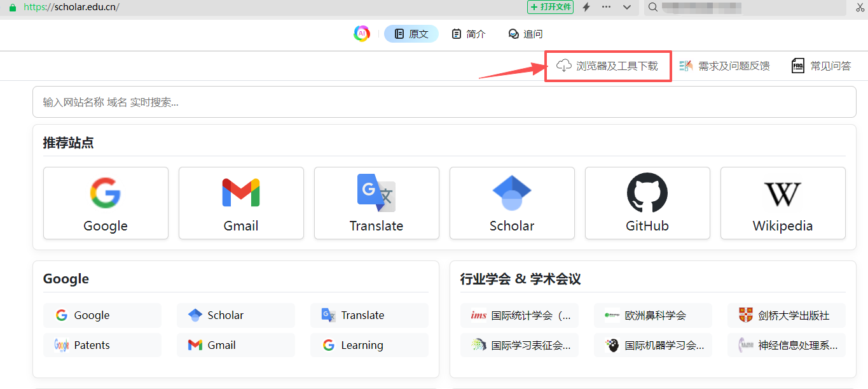Click the browser search box at top right
868x389 pixels.
pos(745,7)
